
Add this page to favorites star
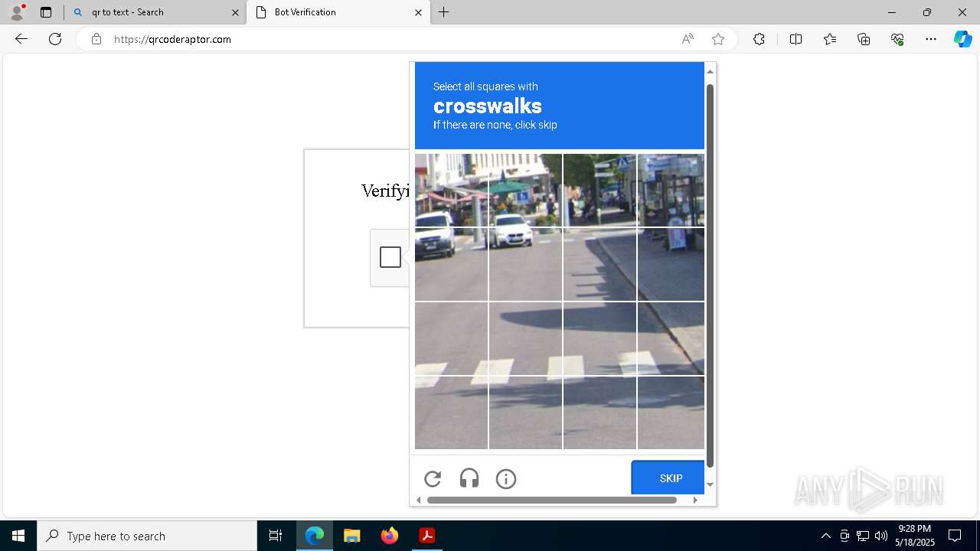tap(718, 39)
